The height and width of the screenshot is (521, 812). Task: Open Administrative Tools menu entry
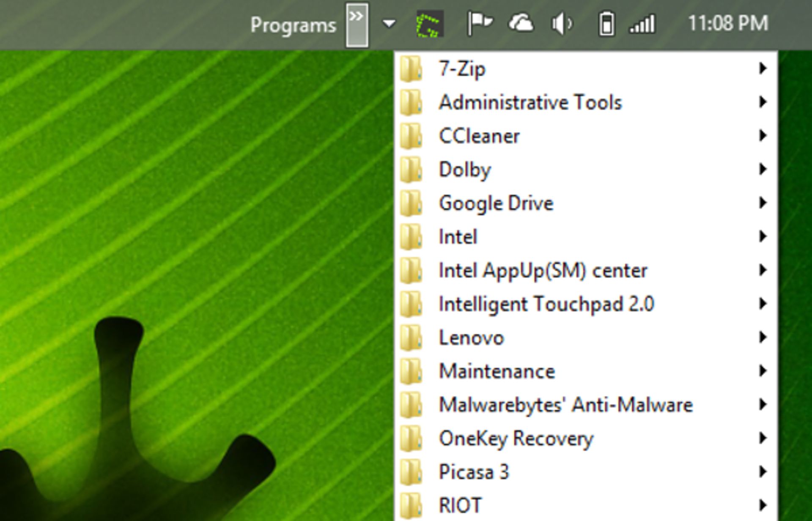tap(586, 102)
